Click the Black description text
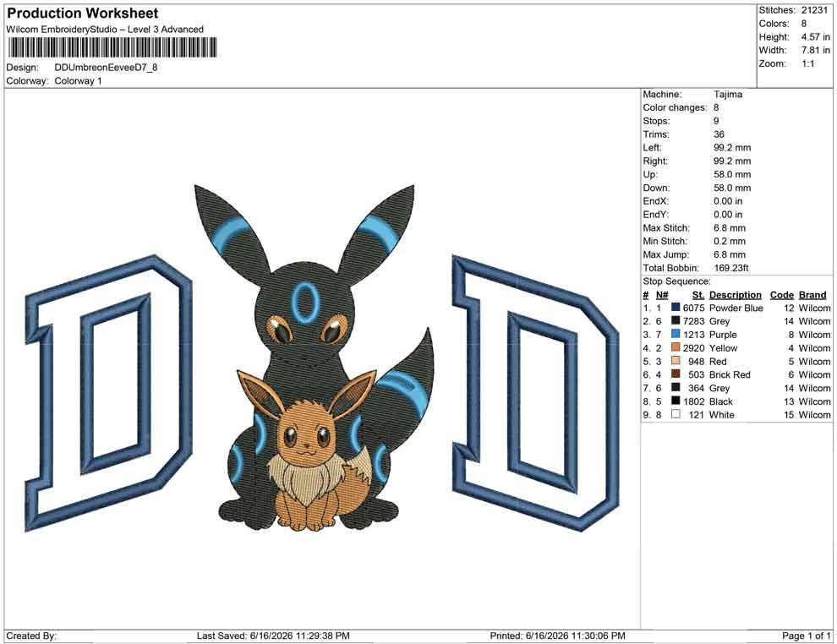The height and width of the screenshot is (644, 837). click(x=721, y=401)
